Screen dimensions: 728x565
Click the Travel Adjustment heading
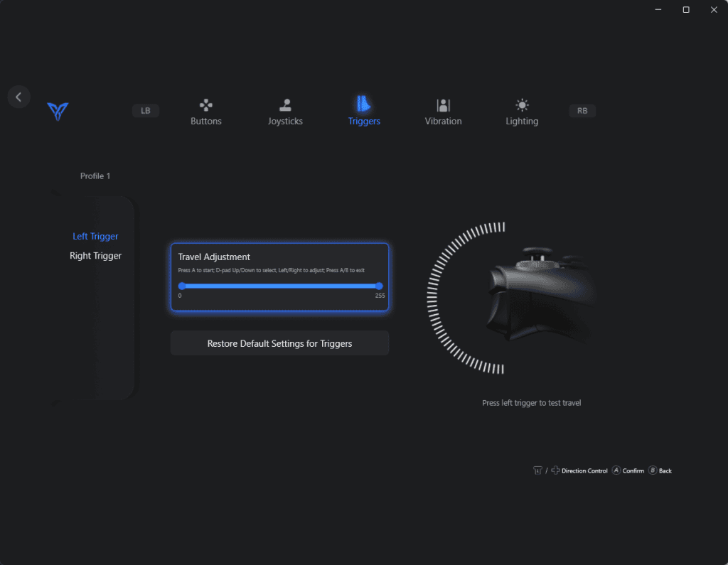[214, 257]
